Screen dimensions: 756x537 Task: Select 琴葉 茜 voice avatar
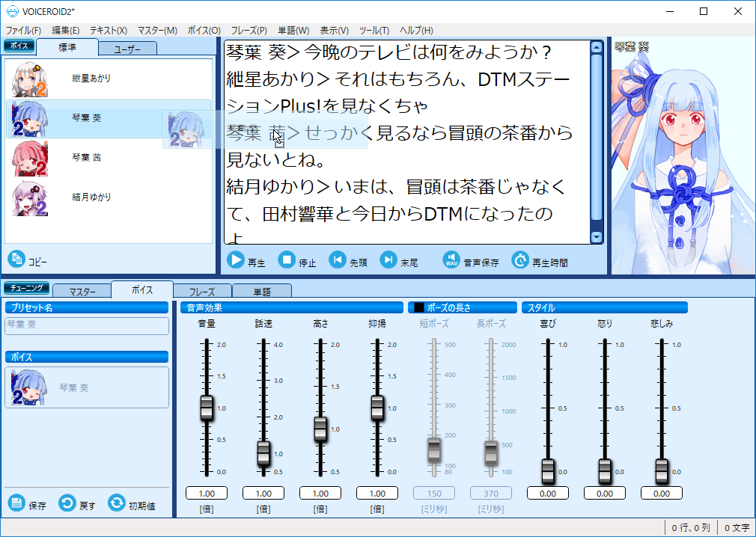coord(30,159)
